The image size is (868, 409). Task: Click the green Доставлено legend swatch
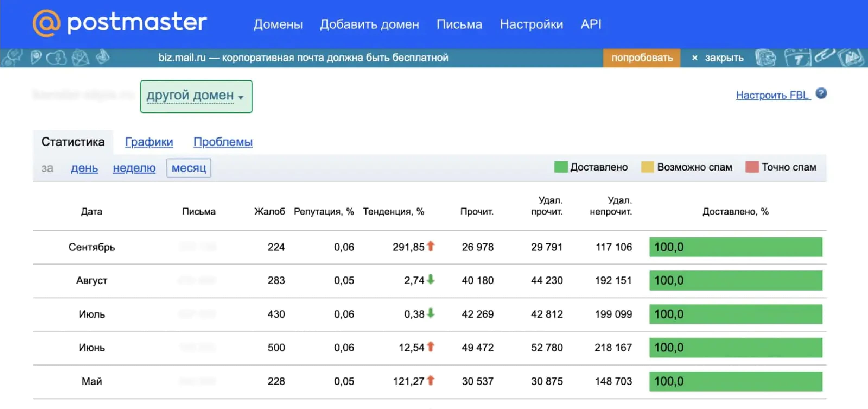(x=561, y=167)
